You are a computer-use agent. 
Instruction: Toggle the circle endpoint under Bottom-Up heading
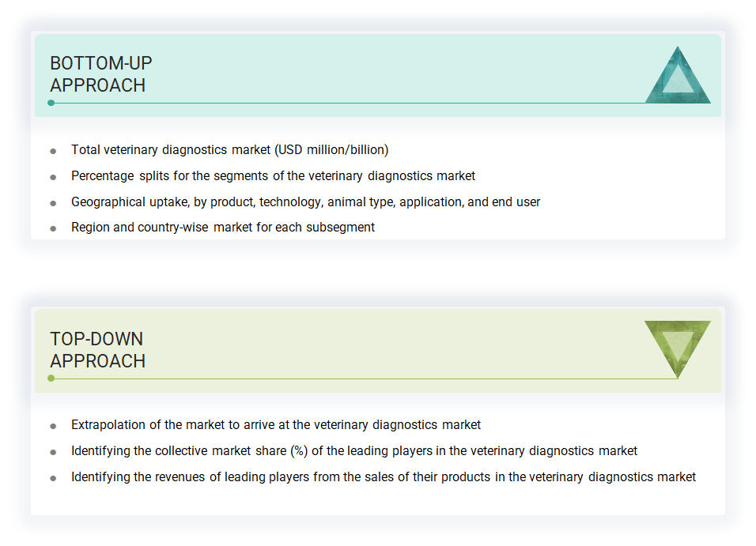[51, 102]
